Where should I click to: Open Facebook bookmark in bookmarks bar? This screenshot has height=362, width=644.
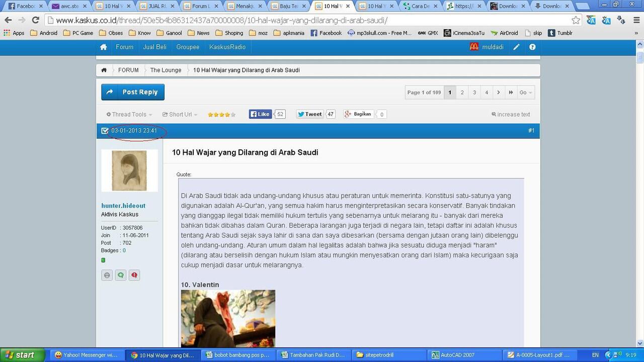pos(326,33)
